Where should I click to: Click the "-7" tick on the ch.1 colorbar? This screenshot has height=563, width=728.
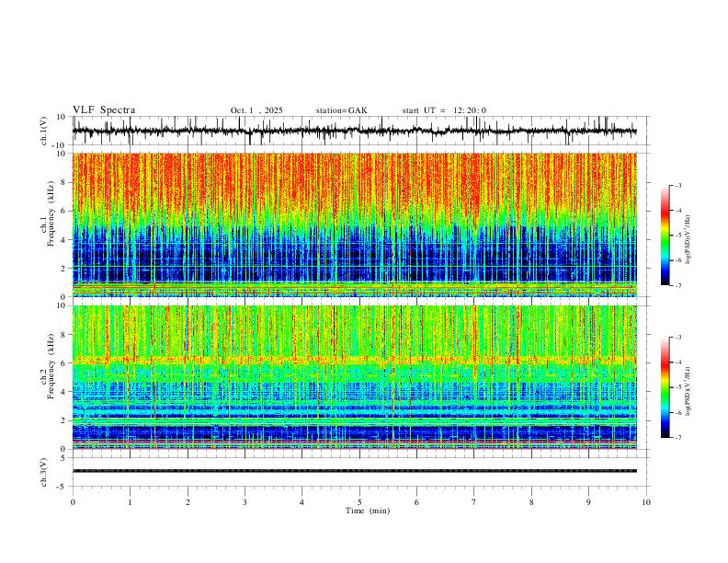pos(678,286)
